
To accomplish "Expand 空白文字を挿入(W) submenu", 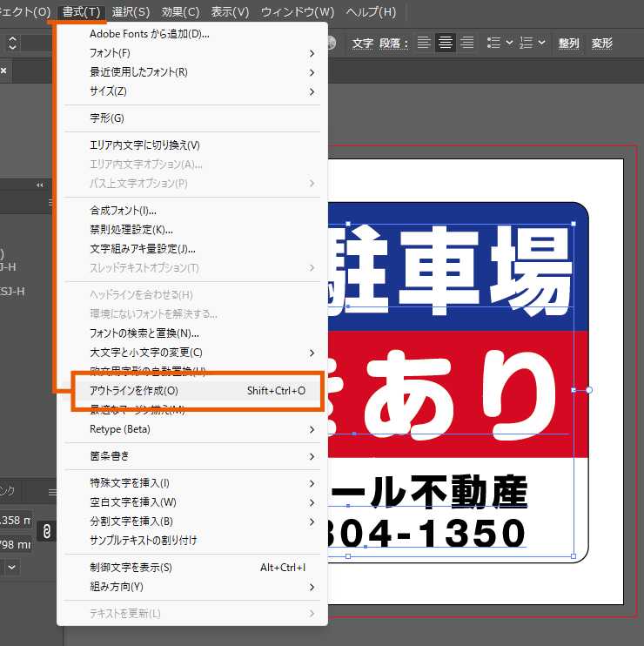I will click(x=191, y=502).
